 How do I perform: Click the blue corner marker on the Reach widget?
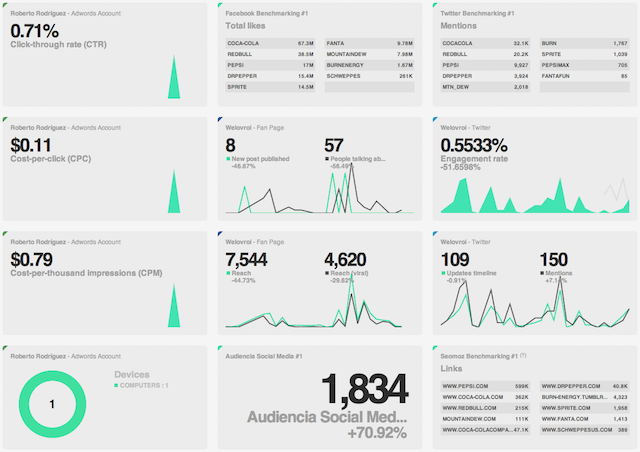[220, 234]
